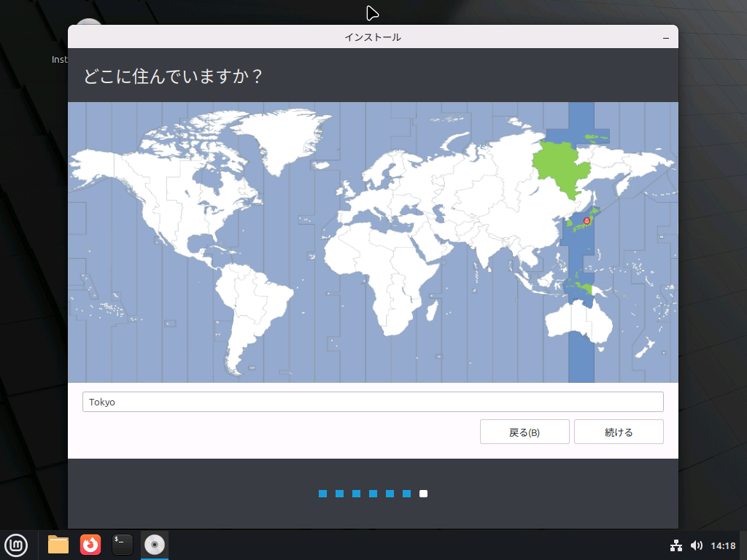
Task: Open the file manager in the taskbar
Action: pyautogui.click(x=58, y=545)
